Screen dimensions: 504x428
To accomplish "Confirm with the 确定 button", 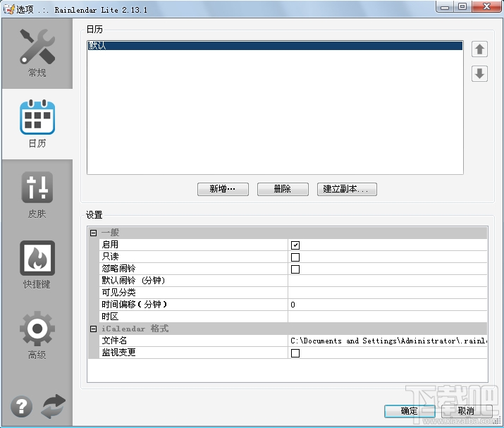I will [410, 411].
